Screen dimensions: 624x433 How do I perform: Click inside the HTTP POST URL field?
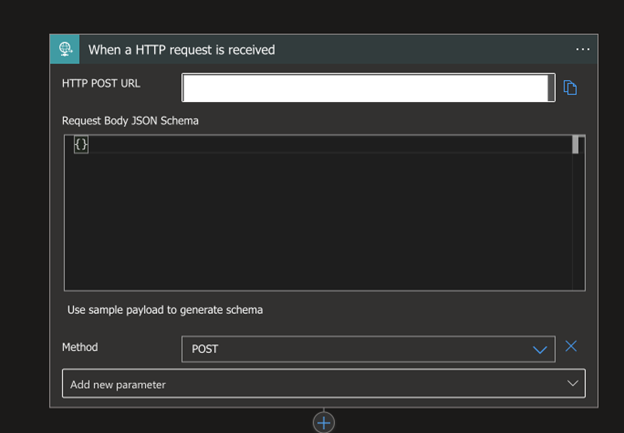click(368, 88)
